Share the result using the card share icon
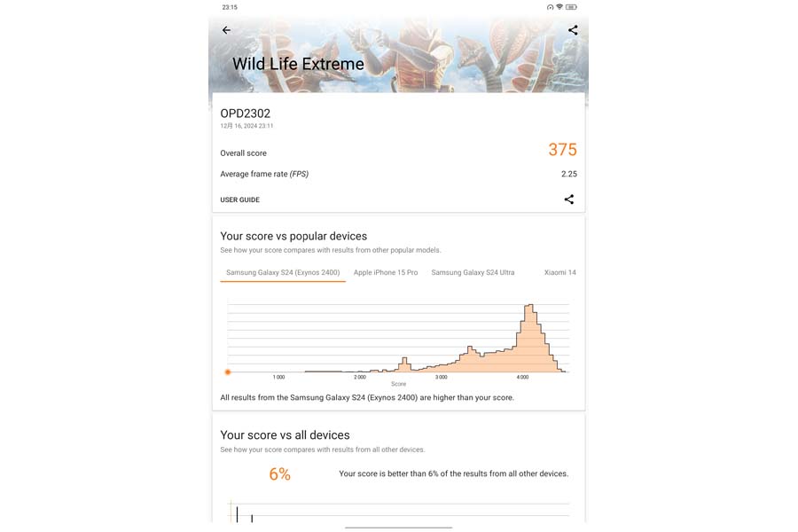This screenshot has height=532, width=798. [x=569, y=199]
